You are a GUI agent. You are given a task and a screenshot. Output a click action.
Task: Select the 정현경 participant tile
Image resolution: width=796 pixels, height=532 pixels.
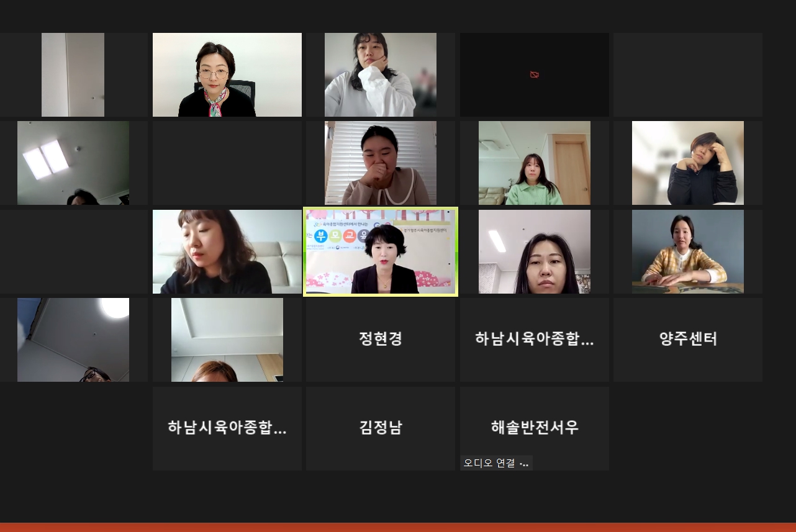click(x=381, y=340)
